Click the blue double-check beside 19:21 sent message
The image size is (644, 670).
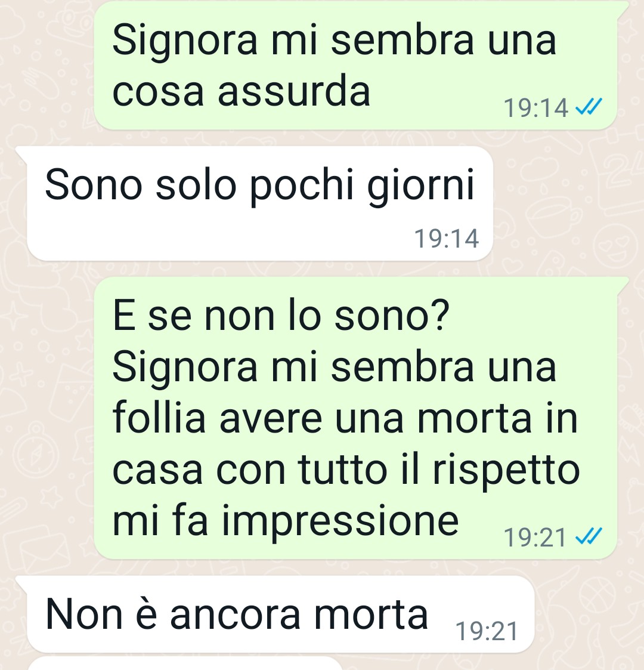pyautogui.click(x=589, y=536)
